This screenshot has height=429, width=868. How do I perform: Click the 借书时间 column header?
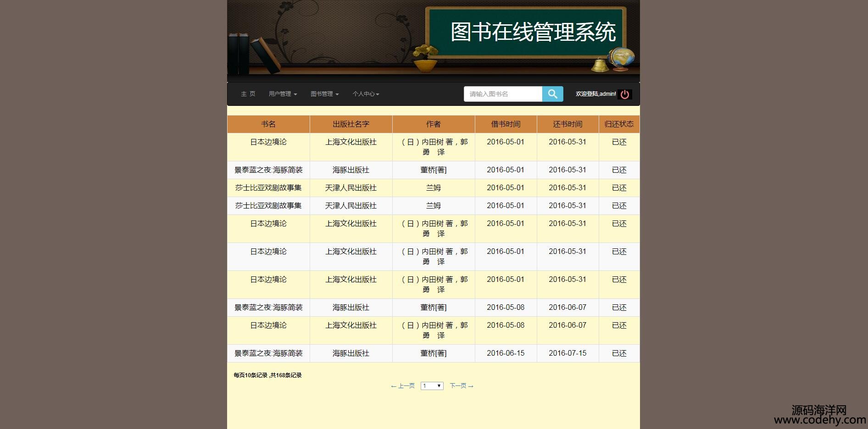point(506,124)
